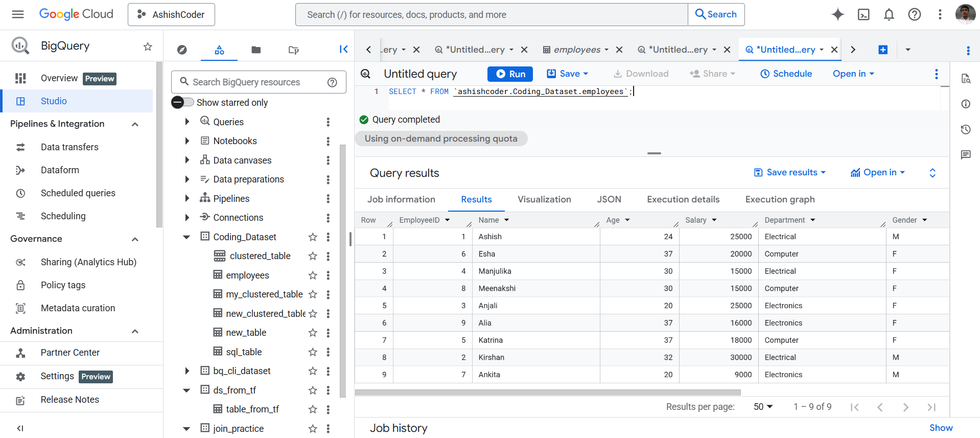
Task: Expand or collapse the Query results panel
Action: coord(932,173)
